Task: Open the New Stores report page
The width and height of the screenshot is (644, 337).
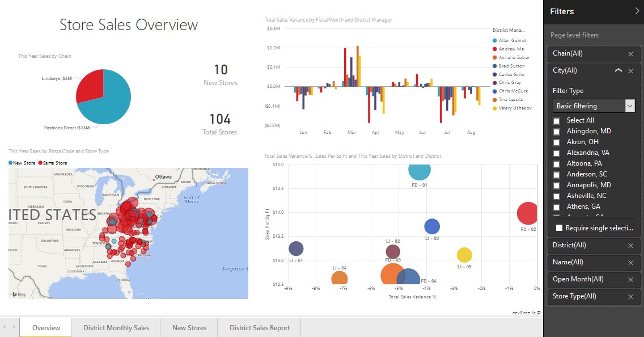Action: coord(188,327)
